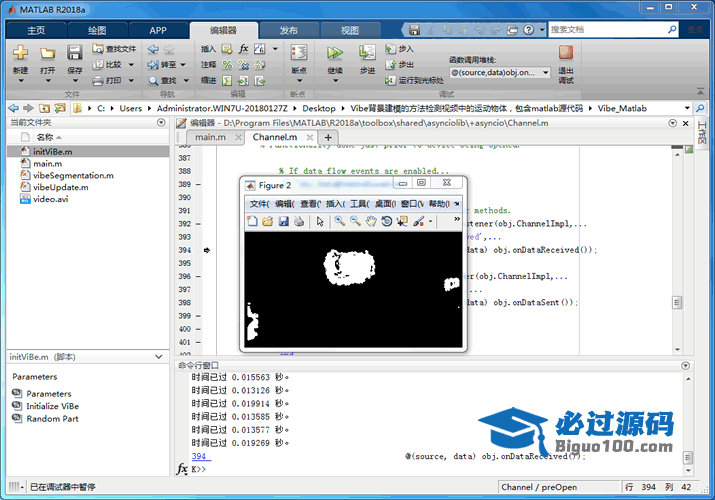
Task: Expand the New button dropdown arrow
Action: tap(21, 81)
